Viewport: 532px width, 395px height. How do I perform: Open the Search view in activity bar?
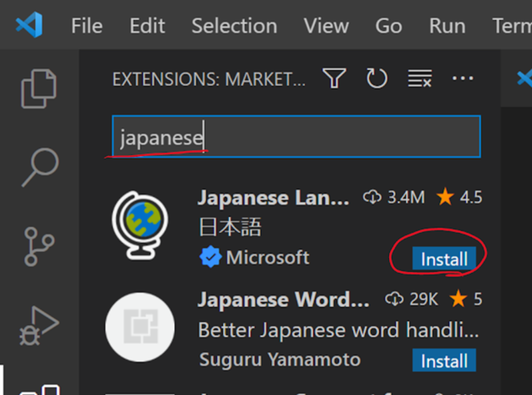(x=40, y=167)
